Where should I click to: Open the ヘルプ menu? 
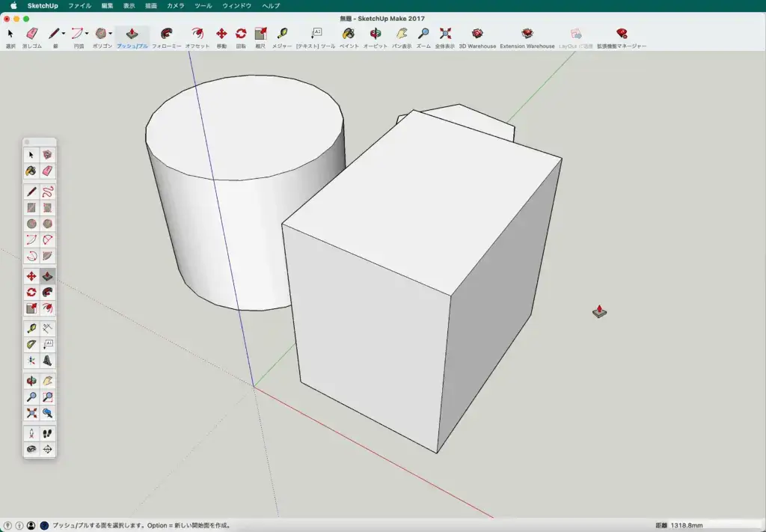[271, 6]
